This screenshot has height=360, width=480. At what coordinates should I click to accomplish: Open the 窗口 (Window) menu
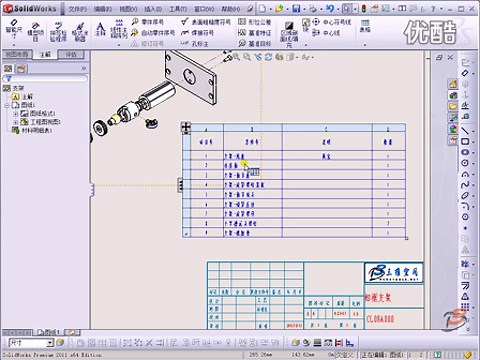tap(204, 9)
